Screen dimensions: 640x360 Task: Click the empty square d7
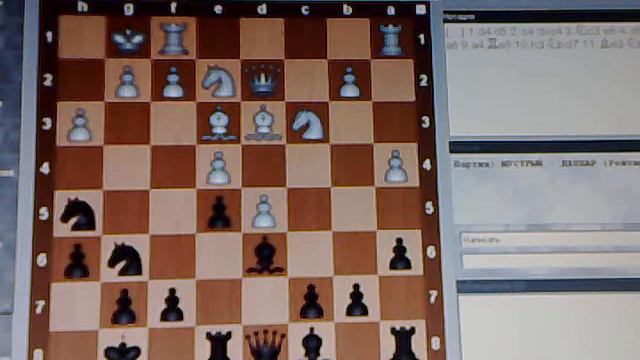pyautogui.click(x=266, y=303)
